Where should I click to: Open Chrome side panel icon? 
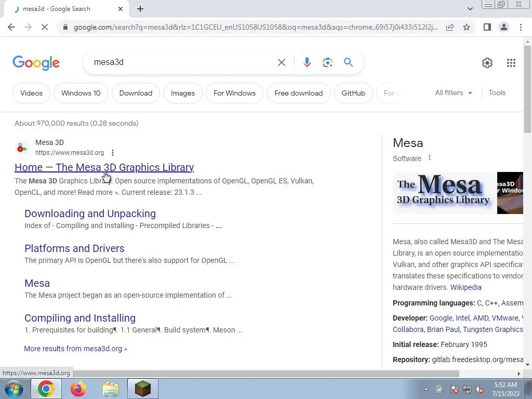(x=487, y=27)
